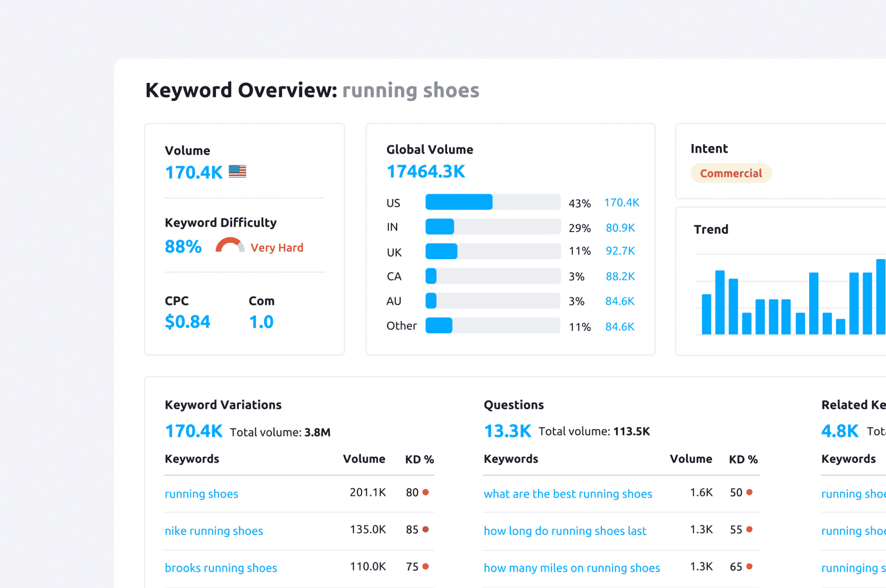Screen dimensions: 886x588
Task: Click the CA volume value 88.2K
Action: click(x=620, y=276)
